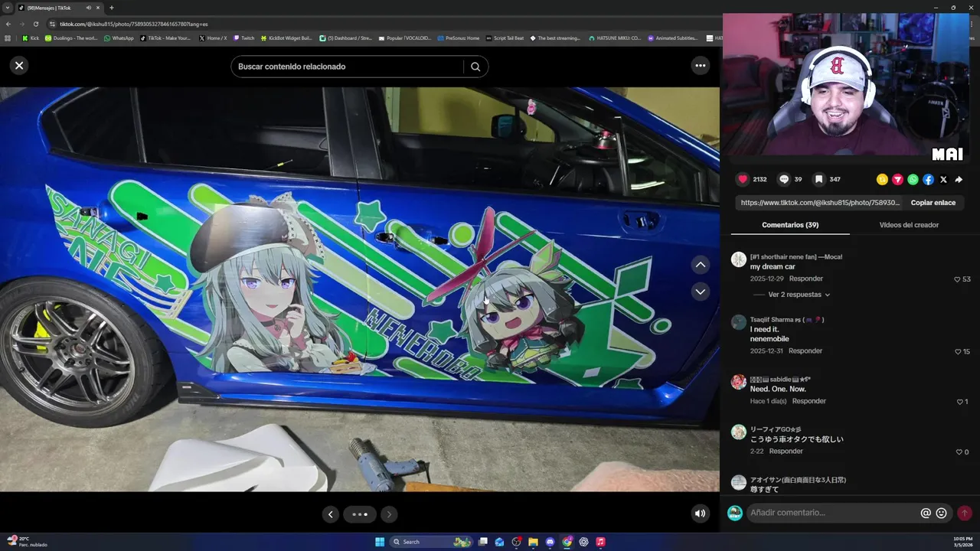Image resolution: width=980 pixels, height=551 pixels.
Task: Share to WhatsApp from the share row
Action: [913, 180]
